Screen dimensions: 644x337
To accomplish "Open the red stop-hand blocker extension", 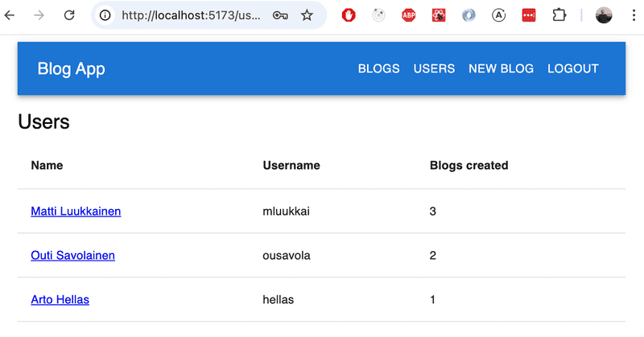I will 349,15.
